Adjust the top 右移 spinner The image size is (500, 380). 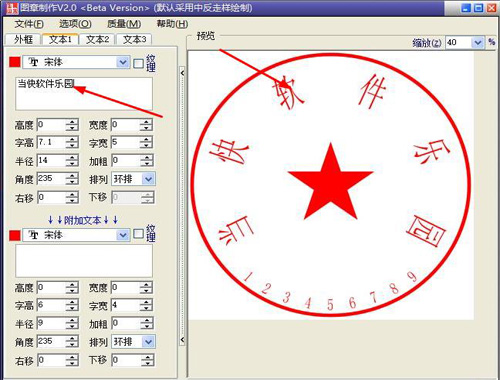(72, 197)
